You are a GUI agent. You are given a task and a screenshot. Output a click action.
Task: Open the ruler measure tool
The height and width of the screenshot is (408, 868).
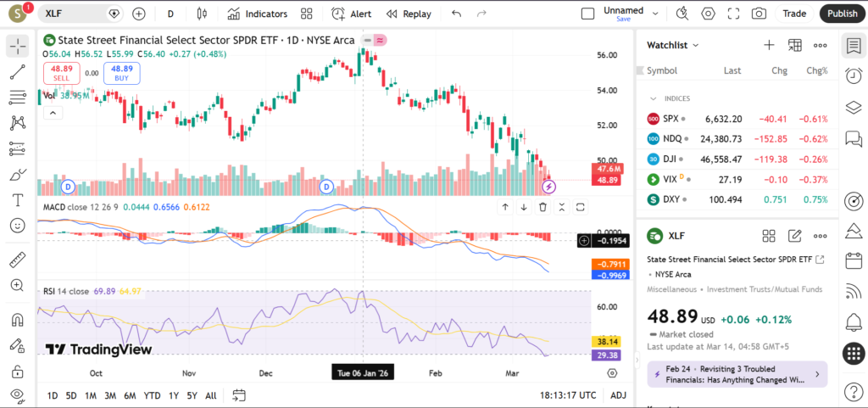[x=17, y=260]
